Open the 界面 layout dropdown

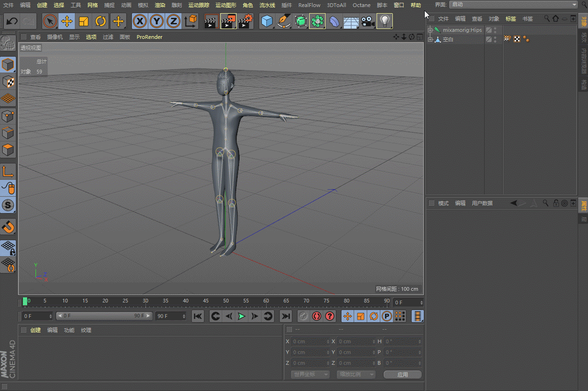[513, 5]
